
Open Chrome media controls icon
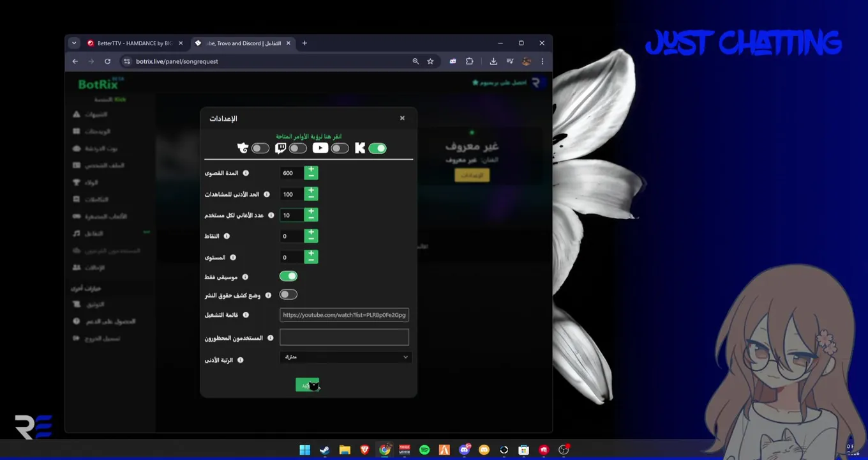[x=510, y=61]
